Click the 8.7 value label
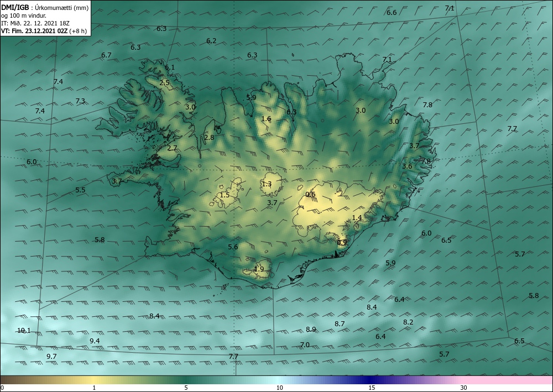The width and height of the screenshot is (553, 392). pyautogui.click(x=340, y=324)
